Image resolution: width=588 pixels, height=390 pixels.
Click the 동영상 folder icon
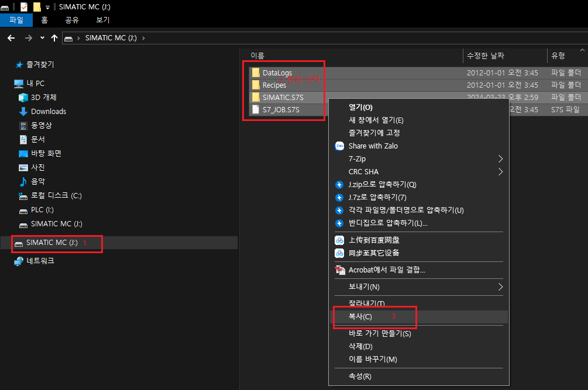(23, 126)
